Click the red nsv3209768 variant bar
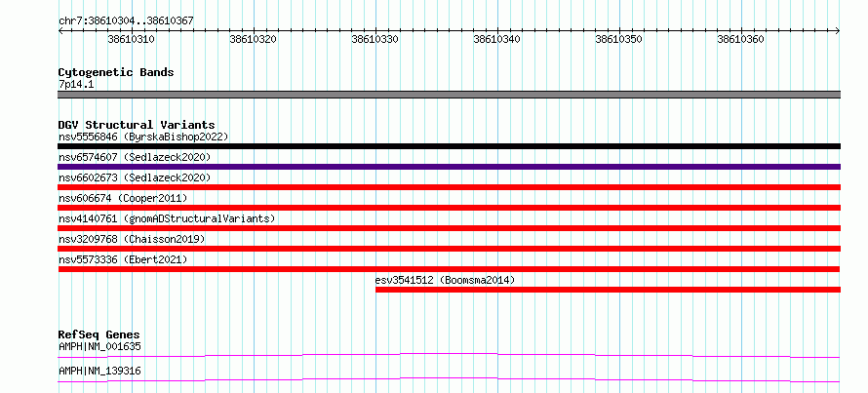Image resolution: width=868 pixels, height=393 pixels. [x=449, y=249]
